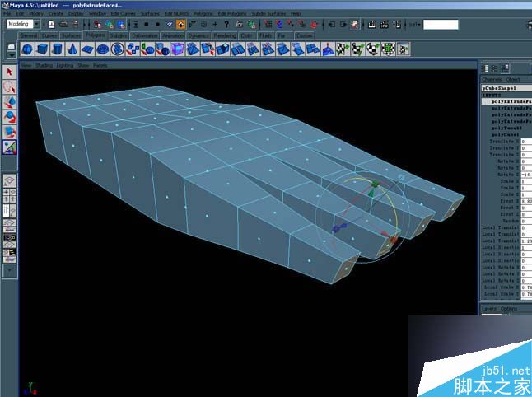Switch to the Animation shelf tab
The height and width of the screenshot is (397, 532).
coord(173,35)
